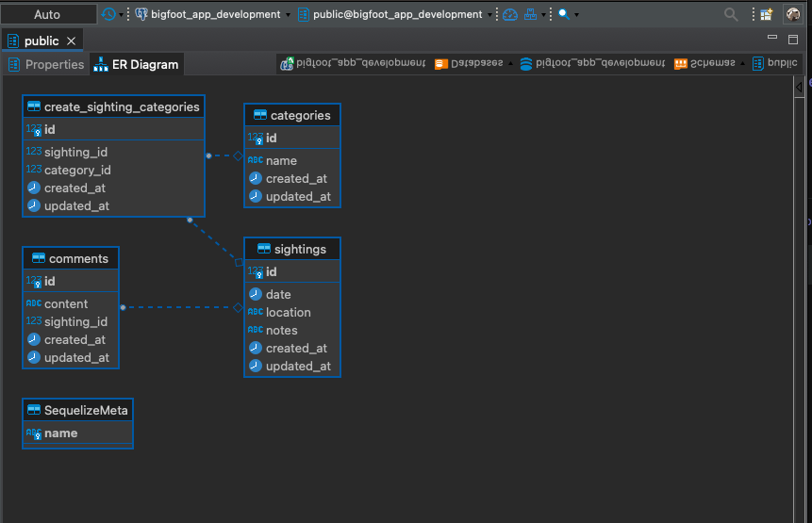Select category_id column in create_sighting_categories
The image size is (812, 523).
(x=77, y=170)
